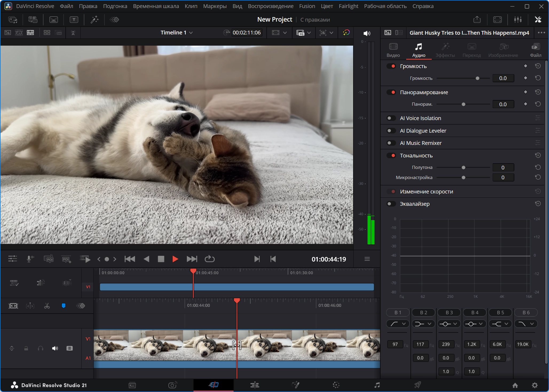Open the safe area overlay dropdown arrow
Image resolution: width=549 pixels, height=392 pixels.
331,33
